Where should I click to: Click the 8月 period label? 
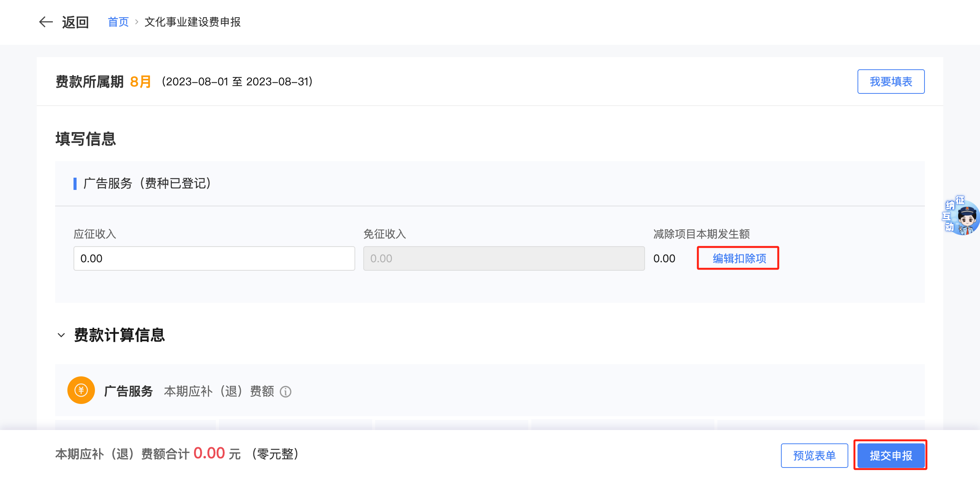pos(140,82)
